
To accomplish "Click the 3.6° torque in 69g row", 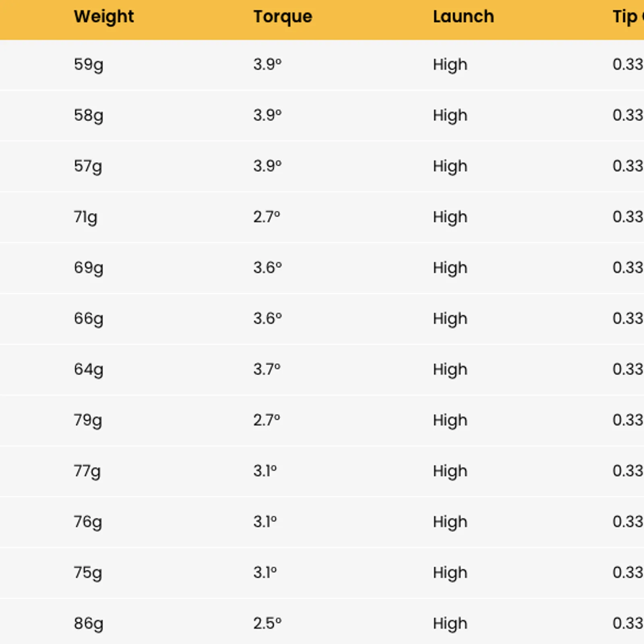I will [267, 268].
